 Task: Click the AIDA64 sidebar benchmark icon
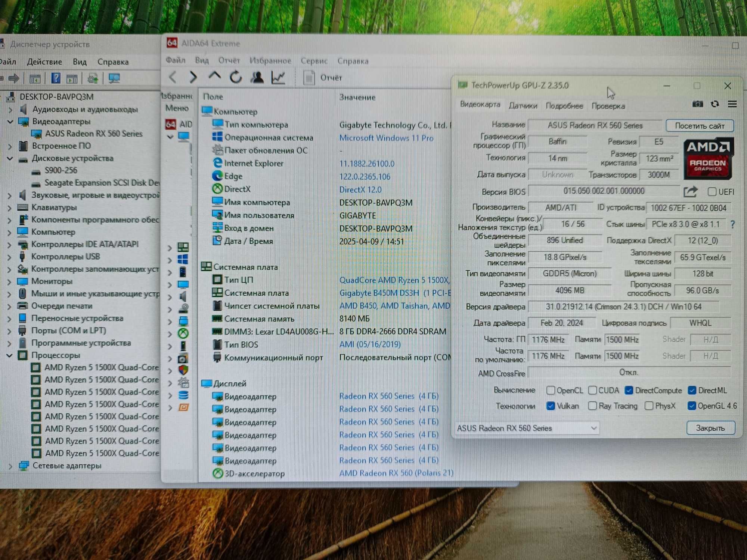pos(183,407)
